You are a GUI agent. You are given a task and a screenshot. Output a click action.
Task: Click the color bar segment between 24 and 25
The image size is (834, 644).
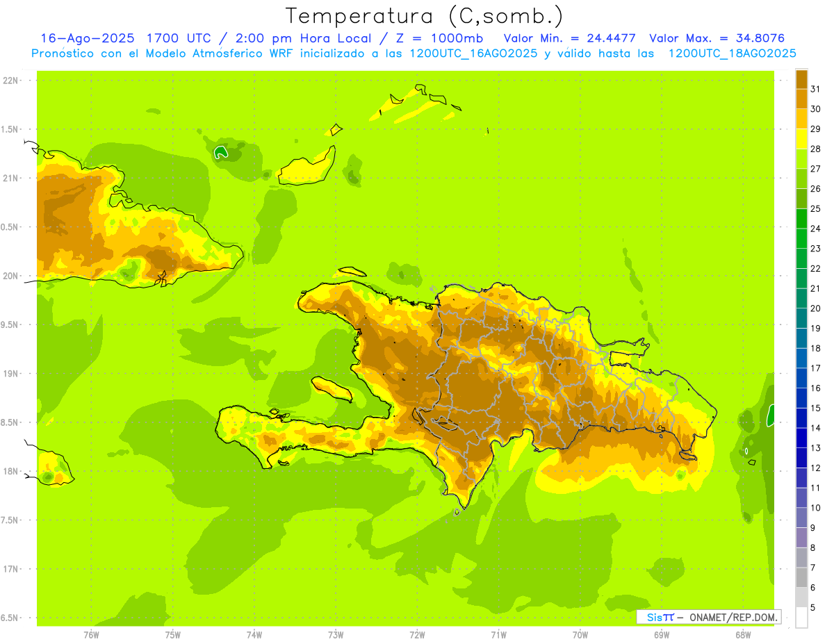801,218
